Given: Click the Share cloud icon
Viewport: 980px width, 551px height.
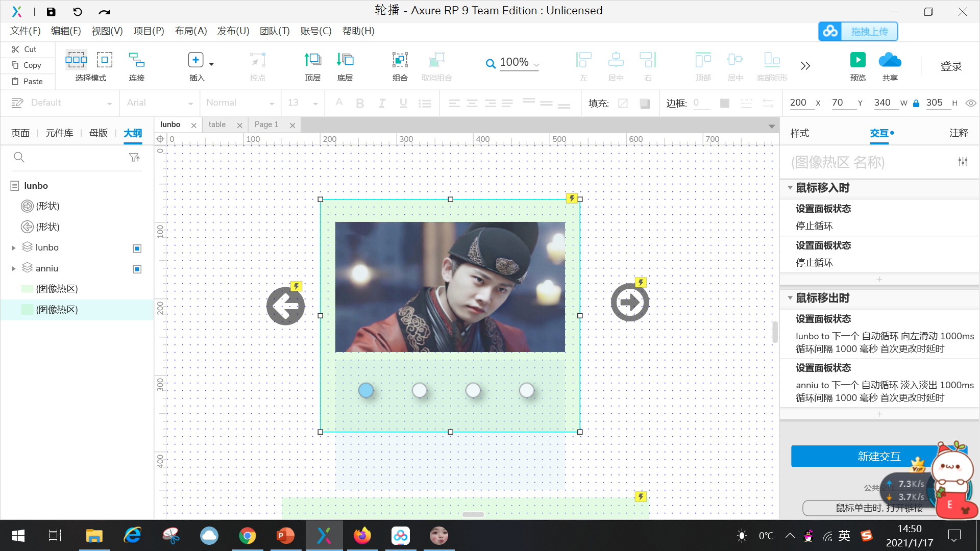Looking at the screenshot, I should pyautogui.click(x=890, y=60).
